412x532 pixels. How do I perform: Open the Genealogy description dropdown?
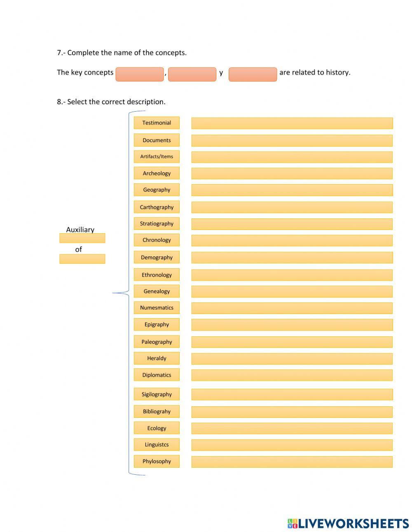(292, 292)
